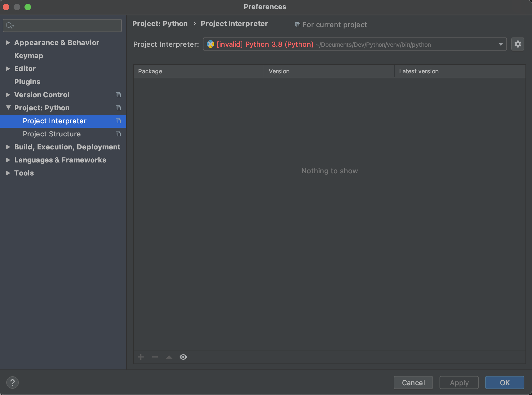Upgrade package via the up-arrow icon
This screenshot has width=532, height=395.
(x=169, y=357)
